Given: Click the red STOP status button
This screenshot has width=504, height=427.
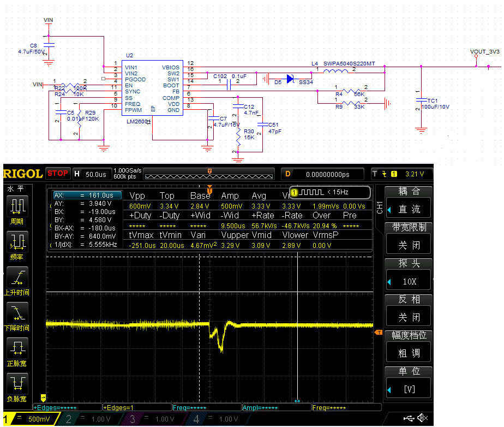Looking at the screenshot, I should [57, 174].
